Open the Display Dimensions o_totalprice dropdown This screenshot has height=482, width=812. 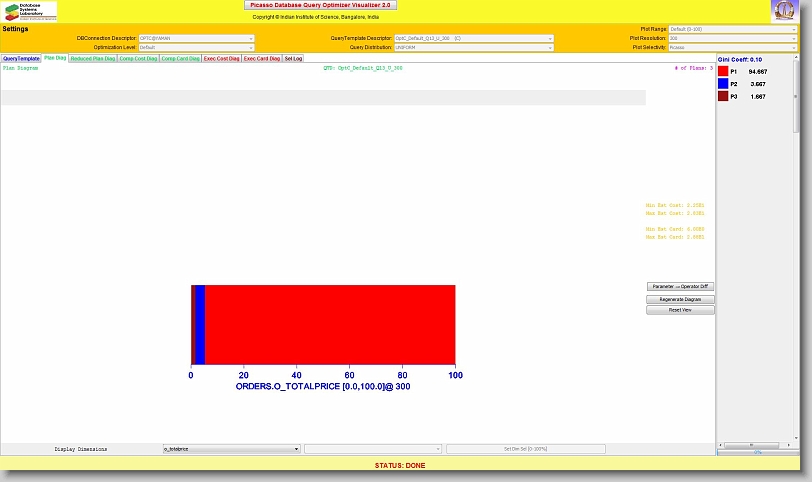pyautogui.click(x=230, y=450)
